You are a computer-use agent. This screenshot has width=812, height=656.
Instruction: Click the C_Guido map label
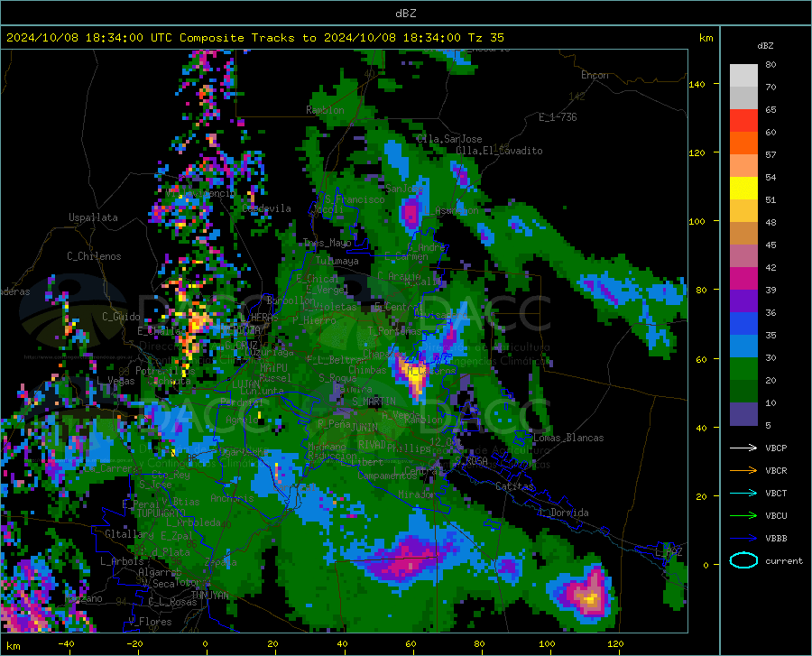pos(121,317)
